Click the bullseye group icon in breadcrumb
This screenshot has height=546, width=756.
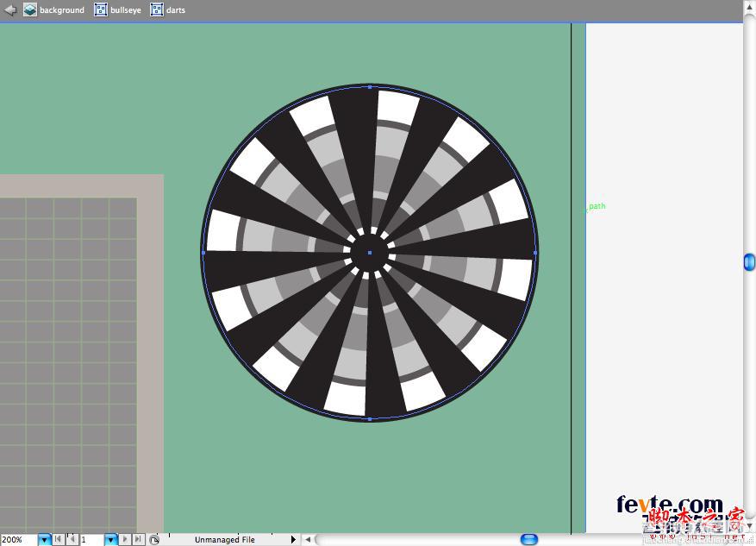(101, 9)
